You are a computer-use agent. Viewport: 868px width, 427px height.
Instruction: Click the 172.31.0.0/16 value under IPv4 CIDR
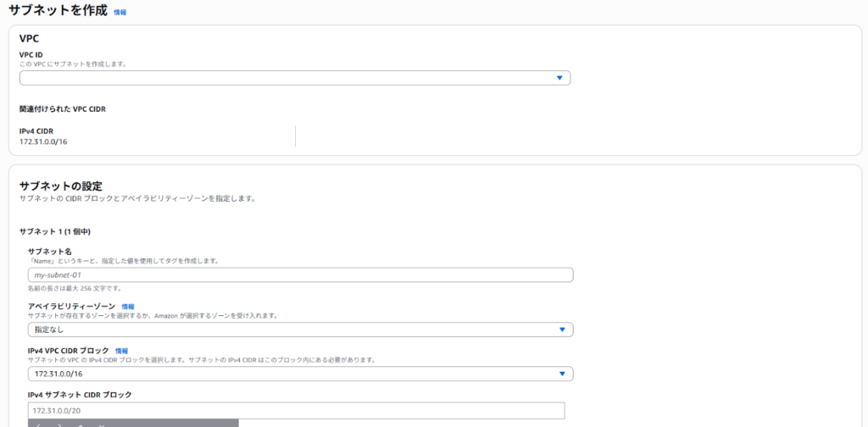click(43, 141)
